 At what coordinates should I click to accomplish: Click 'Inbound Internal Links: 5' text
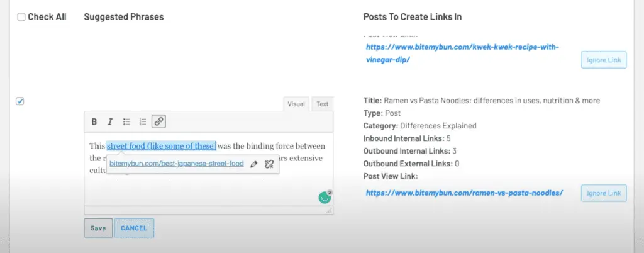pos(407,138)
